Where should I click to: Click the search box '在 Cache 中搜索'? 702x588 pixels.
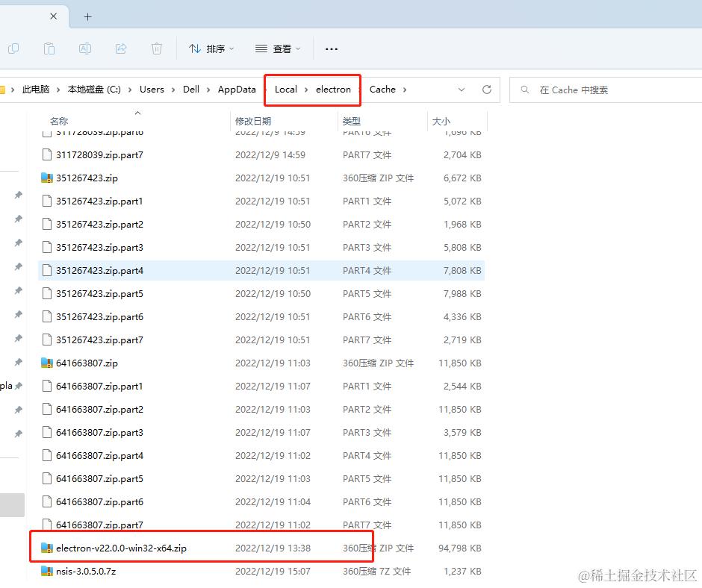click(x=606, y=90)
